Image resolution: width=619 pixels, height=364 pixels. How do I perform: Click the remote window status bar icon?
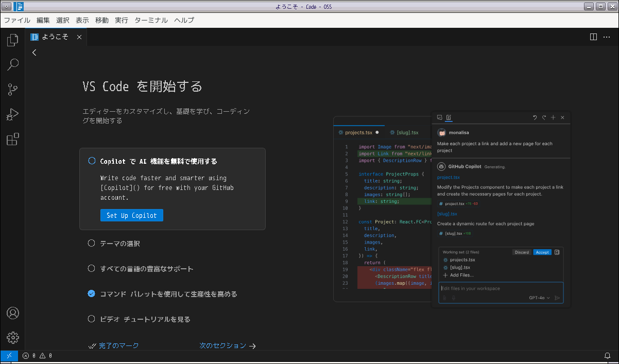click(9, 356)
